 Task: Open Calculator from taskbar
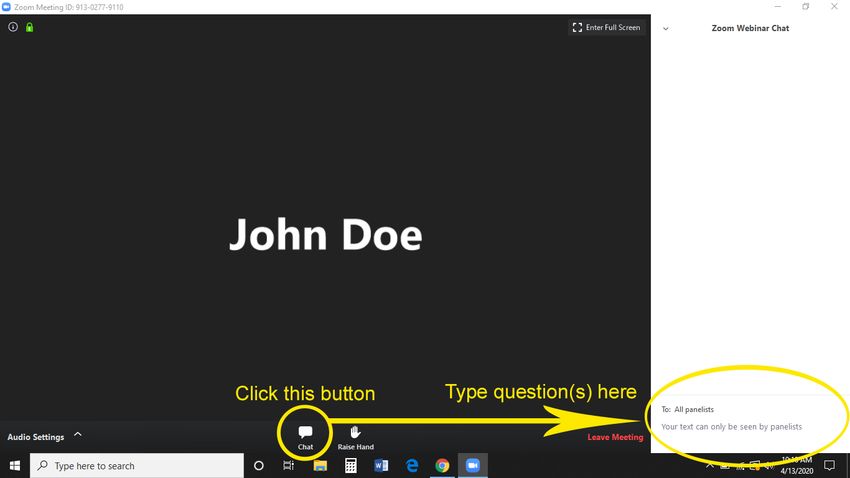(x=351, y=466)
